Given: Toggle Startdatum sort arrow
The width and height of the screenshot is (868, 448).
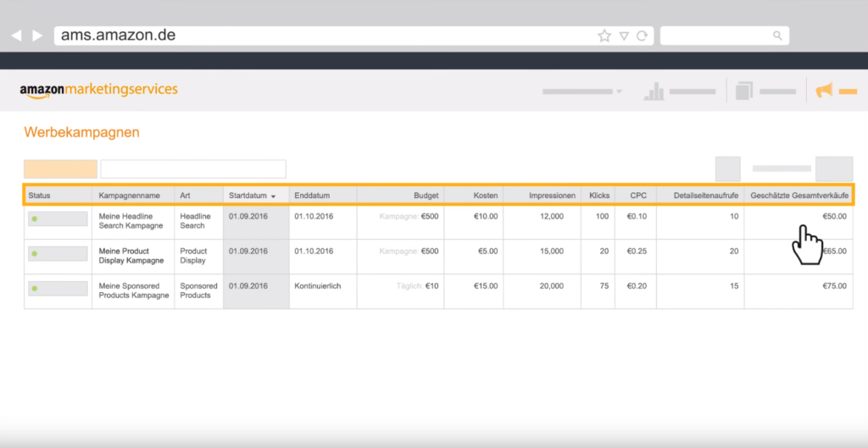Looking at the screenshot, I should tap(273, 196).
